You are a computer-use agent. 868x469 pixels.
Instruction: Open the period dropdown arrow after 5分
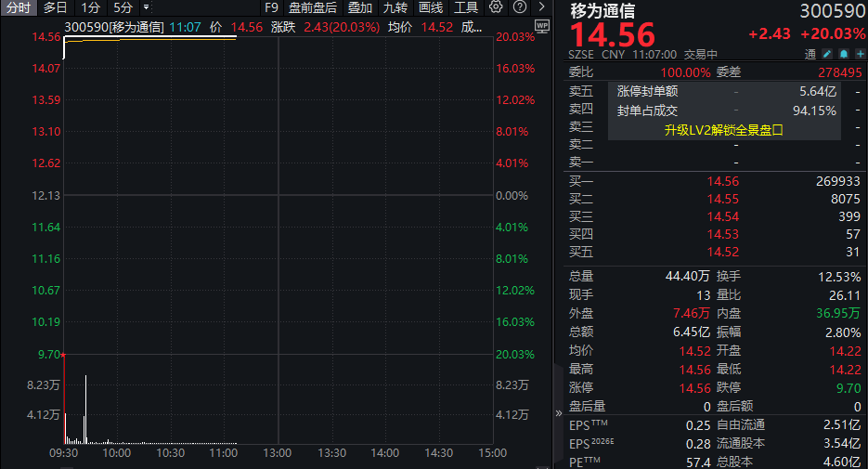point(146,7)
